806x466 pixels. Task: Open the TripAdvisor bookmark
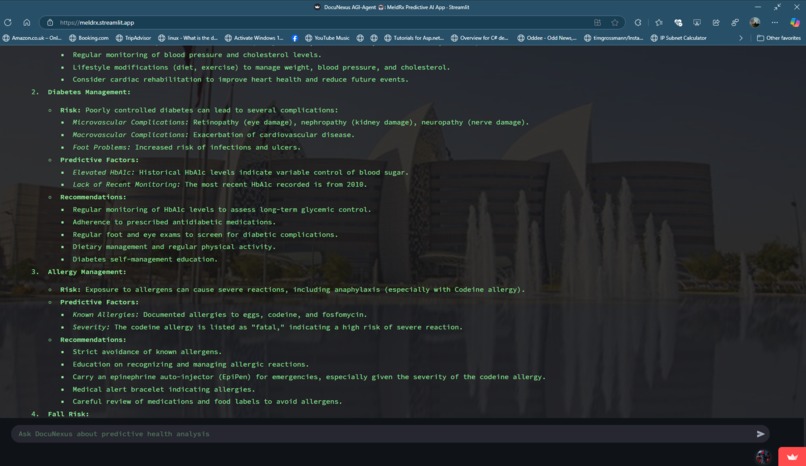[x=133, y=38]
